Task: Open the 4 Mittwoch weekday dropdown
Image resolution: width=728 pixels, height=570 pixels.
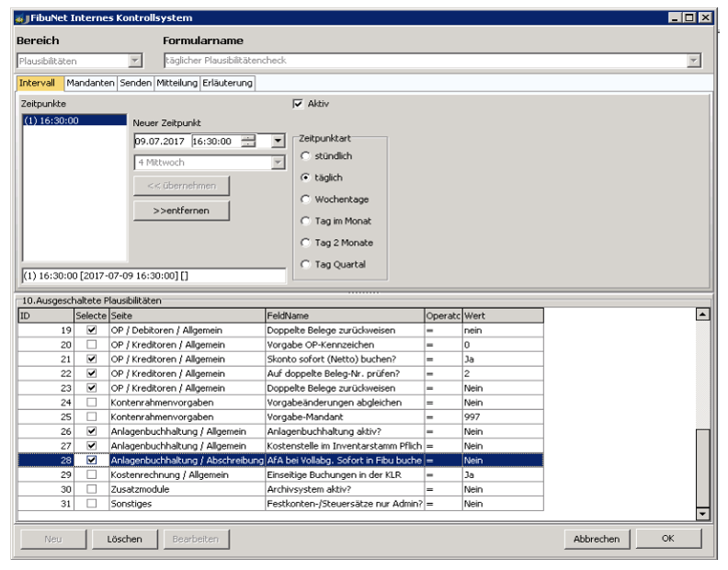Action: (x=278, y=162)
